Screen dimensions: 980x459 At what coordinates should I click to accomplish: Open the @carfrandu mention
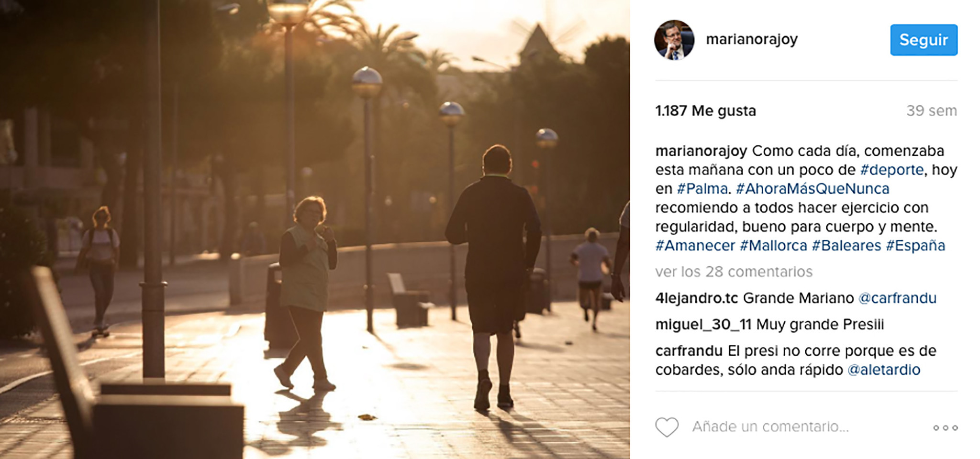click(897, 298)
